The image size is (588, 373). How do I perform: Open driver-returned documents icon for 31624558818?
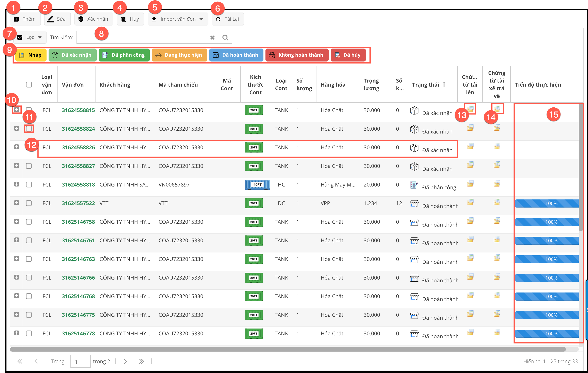pos(497,183)
